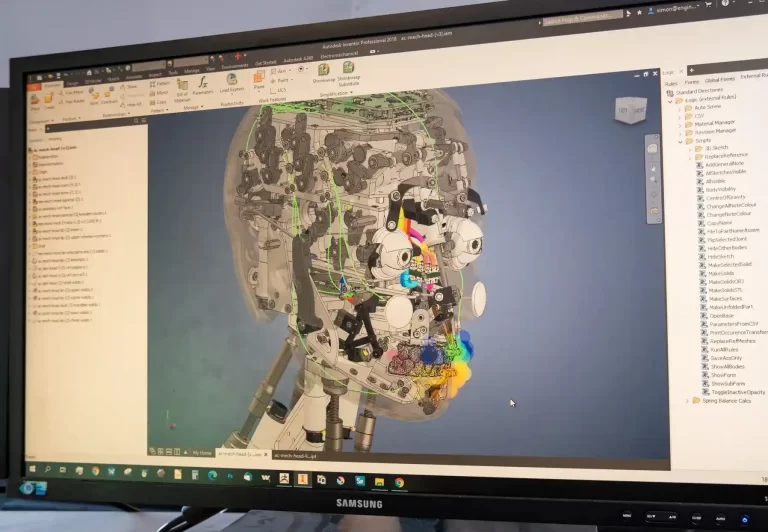Image resolution: width=768 pixels, height=532 pixels.
Task: Open the Tools ribbon tab
Action: [x=173, y=73]
